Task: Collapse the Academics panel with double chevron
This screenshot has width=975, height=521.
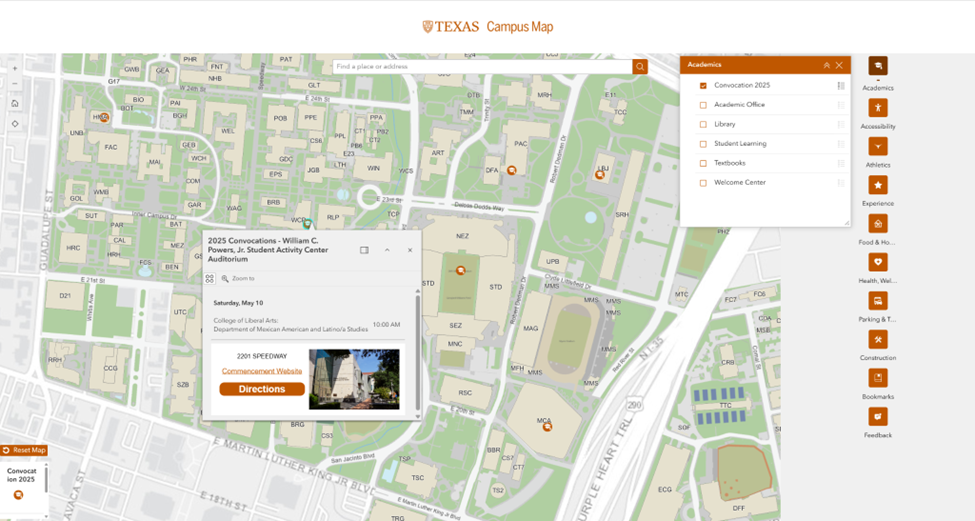Action: 826,65
